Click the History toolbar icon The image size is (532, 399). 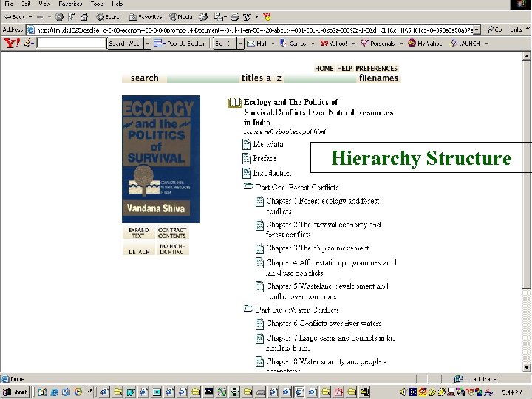coord(203,16)
